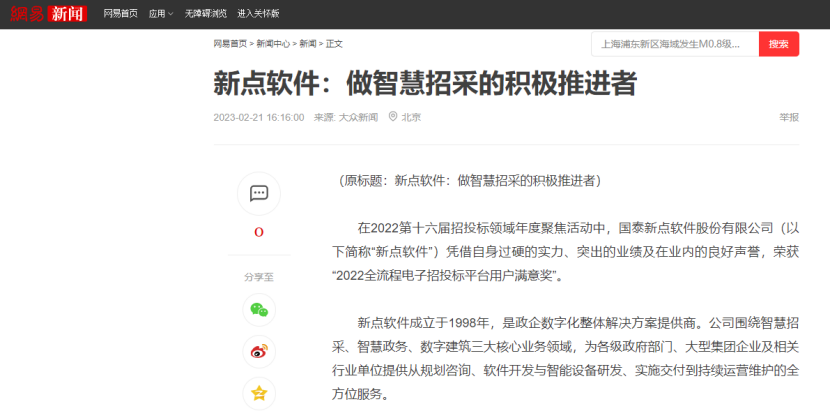Click paragraph starting 在2022第十六届招投标
This screenshot has width=831, height=411.
pyautogui.click(x=565, y=253)
